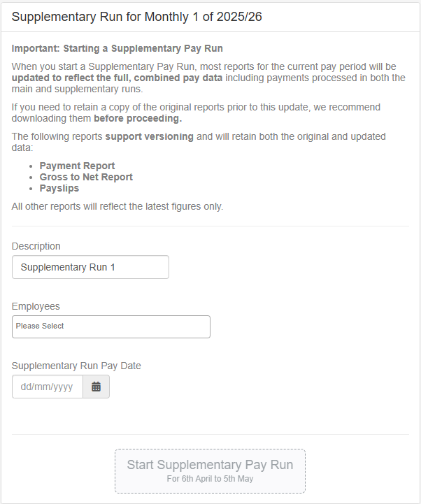Image resolution: width=421 pixels, height=504 pixels.
Task: Click the 'Employees' field label
Action: click(36, 306)
